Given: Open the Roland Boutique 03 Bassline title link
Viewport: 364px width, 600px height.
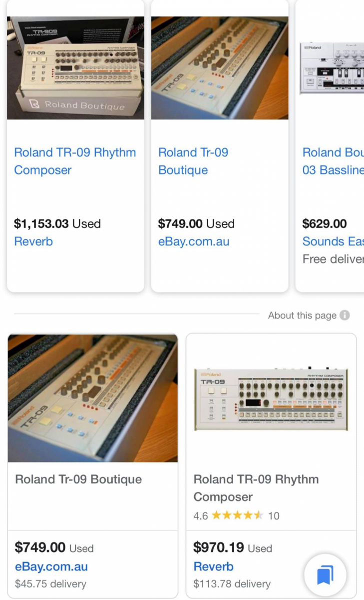Looking at the screenshot, I should [x=333, y=161].
